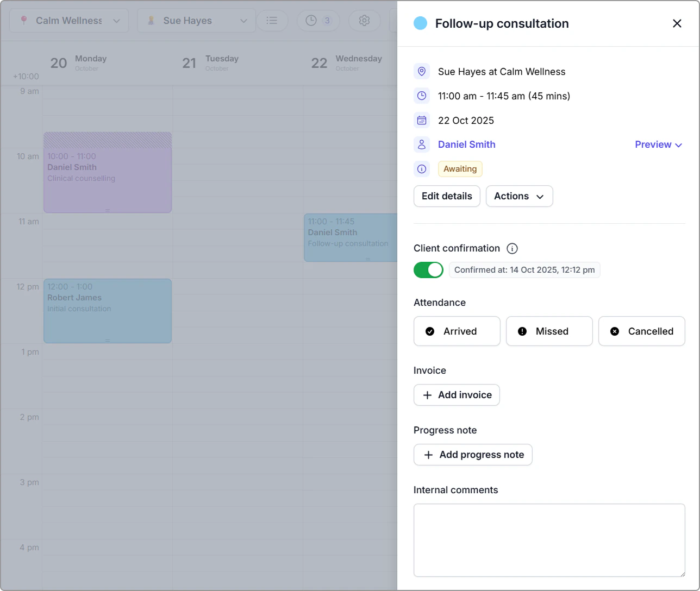This screenshot has height=591, width=700.
Task: Turn off the Client confirmation toggle
Action: coord(428,270)
